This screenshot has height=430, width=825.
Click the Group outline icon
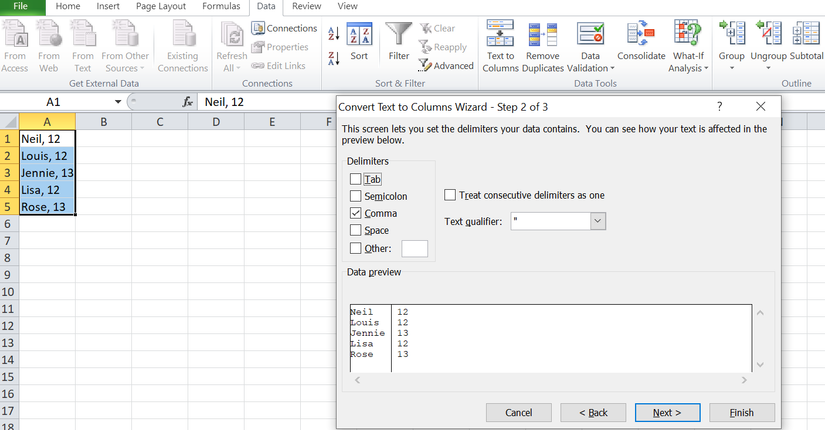[x=732, y=33]
